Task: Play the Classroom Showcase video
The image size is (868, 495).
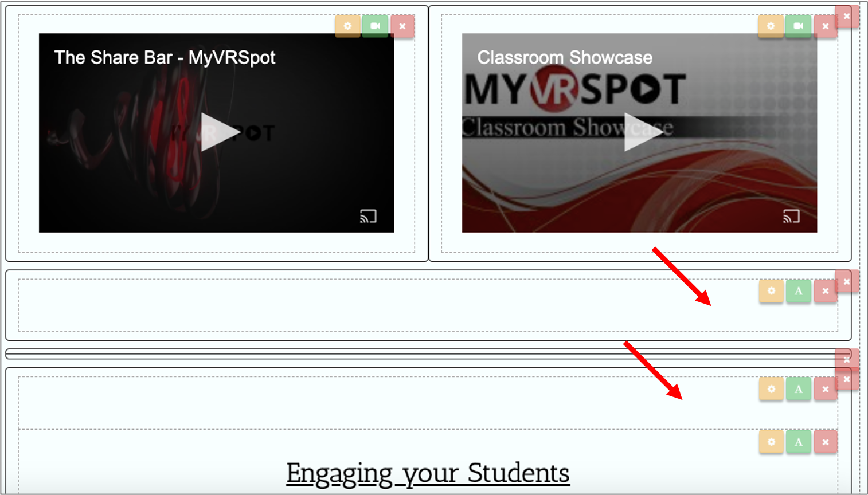Action: point(643,132)
